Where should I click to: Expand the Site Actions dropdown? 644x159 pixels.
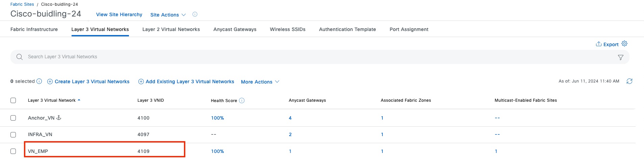[x=168, y=15]
